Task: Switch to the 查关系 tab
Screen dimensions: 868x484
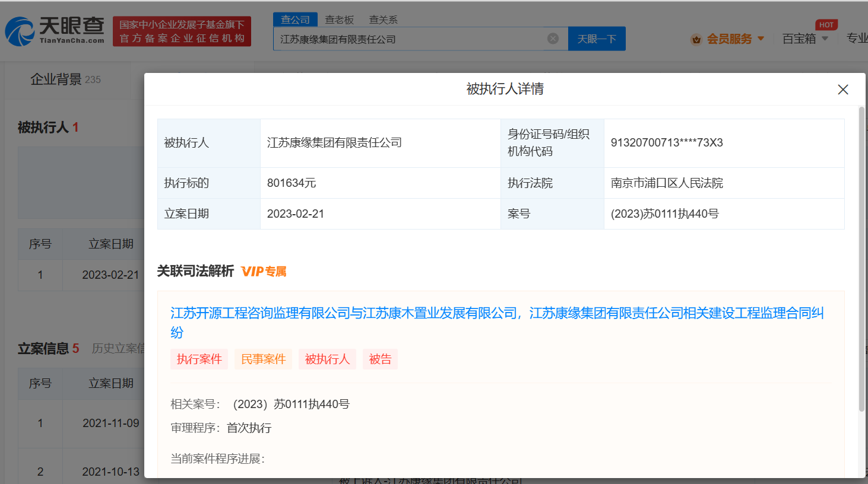Action: [x=383, y=19]
